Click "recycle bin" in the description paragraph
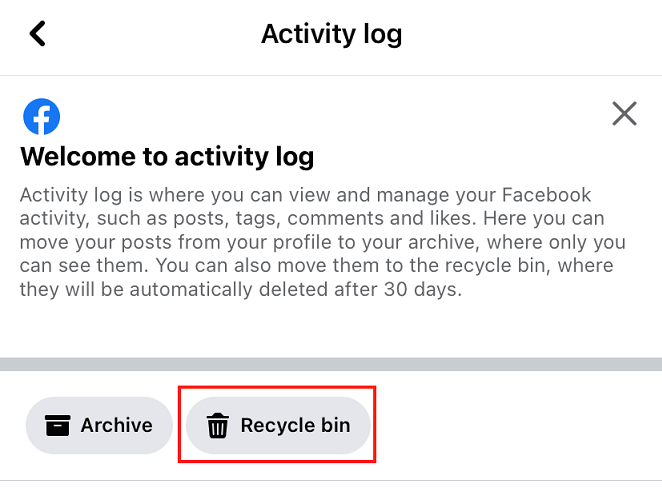 [497, 266]
